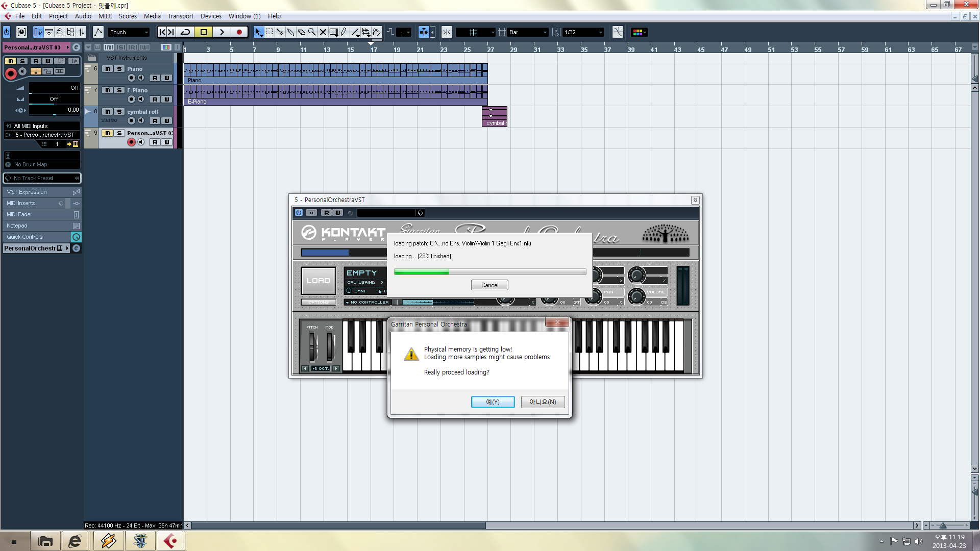980x551 pixels.
Task: Click the Kontakt pitch wheel
Action: 312,347
